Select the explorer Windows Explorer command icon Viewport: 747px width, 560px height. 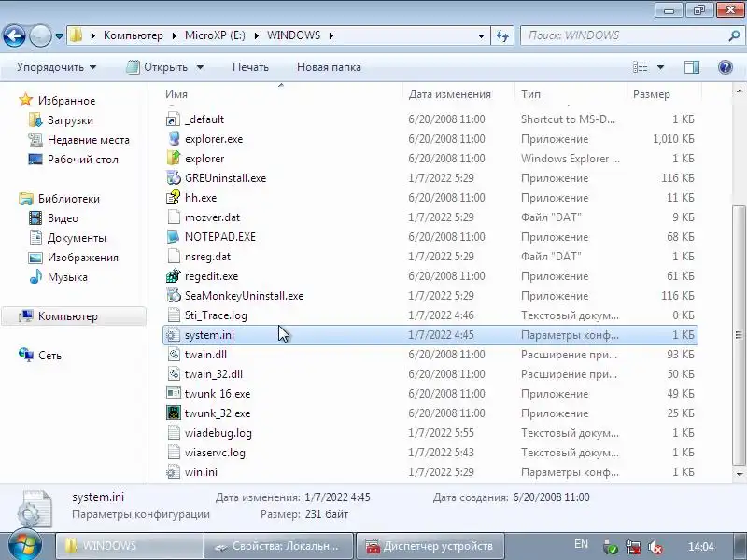click(x=173, y=158)
